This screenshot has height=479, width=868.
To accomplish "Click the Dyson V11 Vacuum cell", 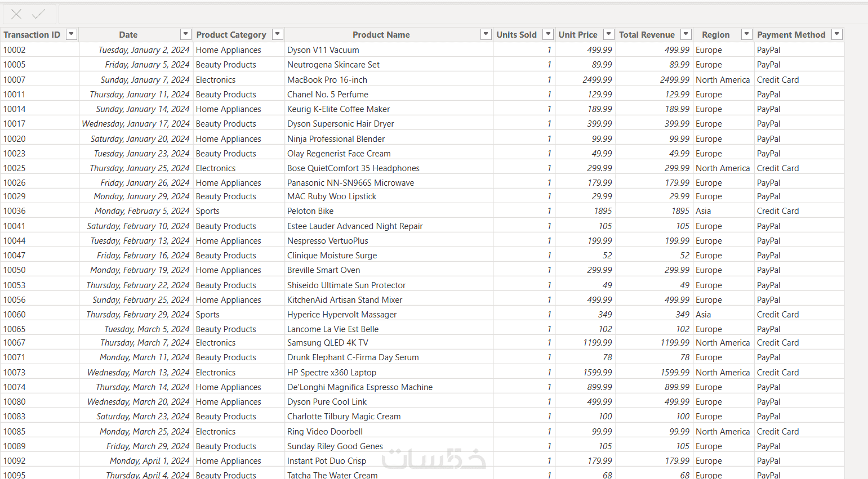I will coord(389,50).
